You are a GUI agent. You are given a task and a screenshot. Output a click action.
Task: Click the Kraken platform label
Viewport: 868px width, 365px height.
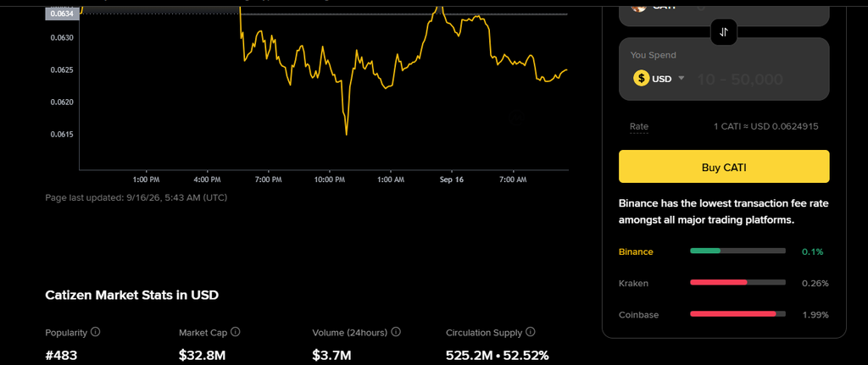[x=633, y=283]
